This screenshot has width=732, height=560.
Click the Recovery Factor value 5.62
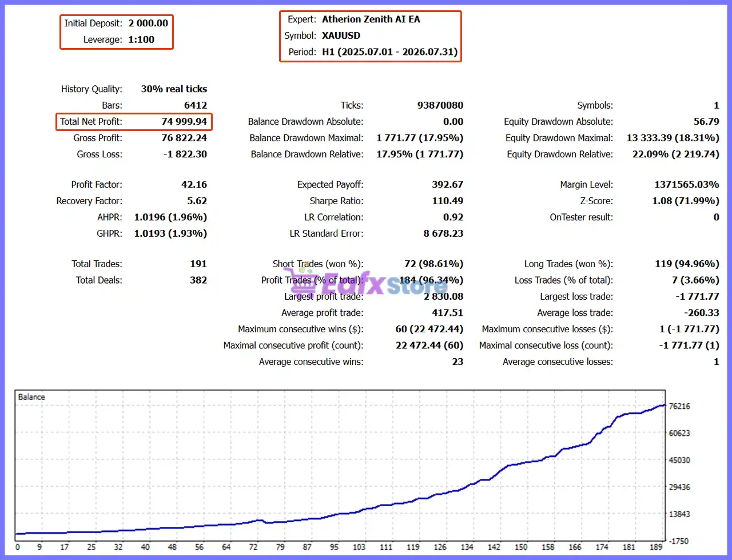(197, 201)
